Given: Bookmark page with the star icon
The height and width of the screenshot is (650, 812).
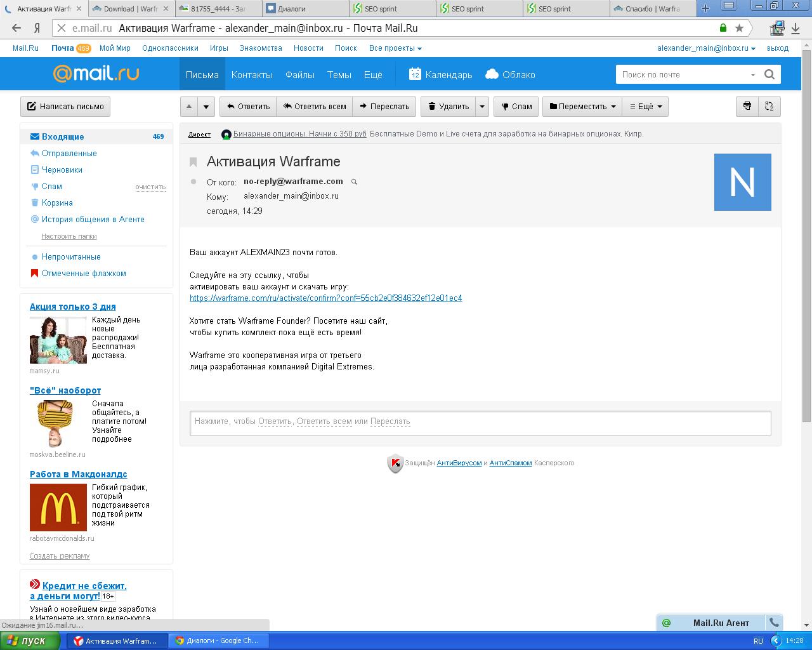Looking at the screenshot, I should (x=739, y=28).
